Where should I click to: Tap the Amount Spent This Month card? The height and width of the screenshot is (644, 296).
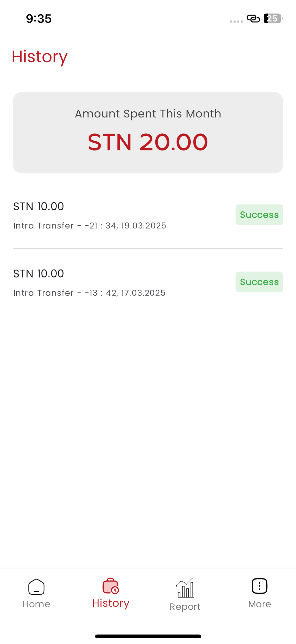tap(148, 133)
